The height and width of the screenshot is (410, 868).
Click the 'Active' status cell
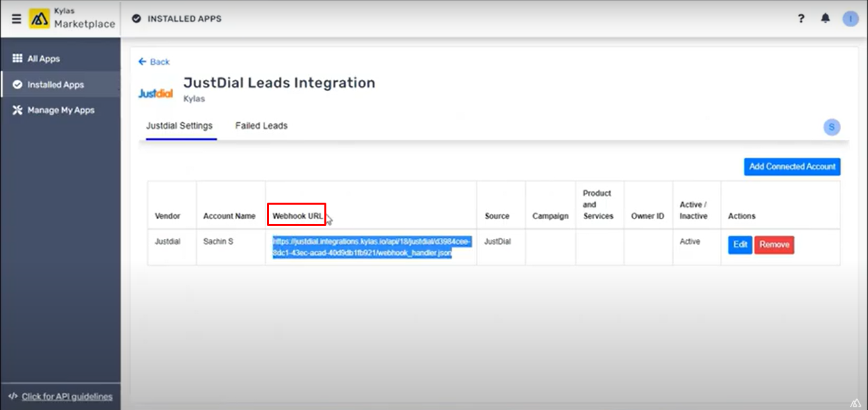point(690,242)
